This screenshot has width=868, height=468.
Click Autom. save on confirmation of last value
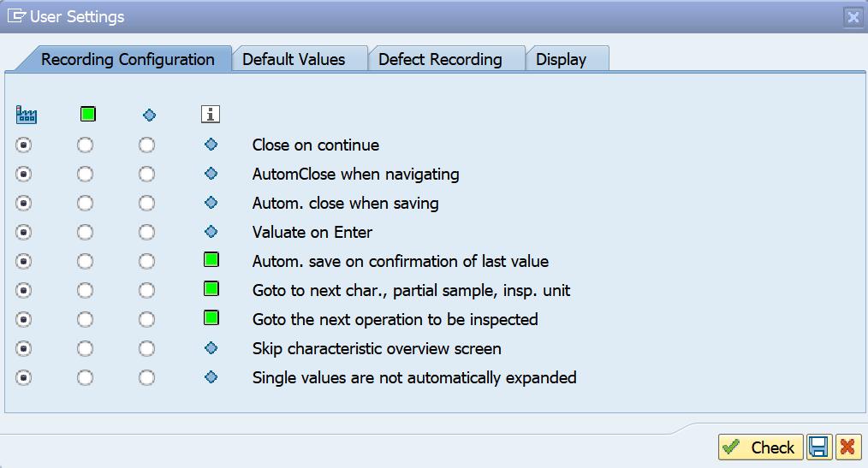tap(401, 261)
